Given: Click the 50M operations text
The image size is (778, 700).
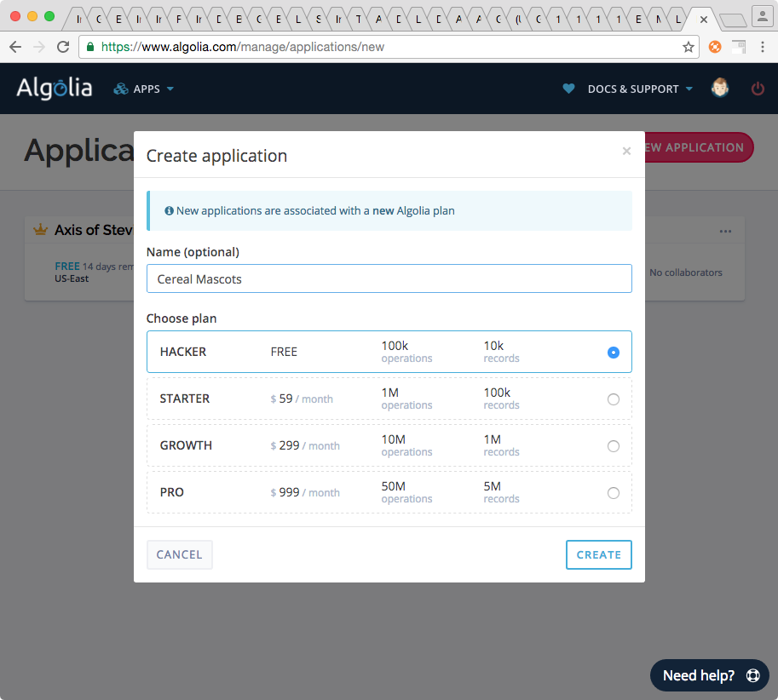Looking at the screenshot, I should pyautogui.click(x=406, y=492).
